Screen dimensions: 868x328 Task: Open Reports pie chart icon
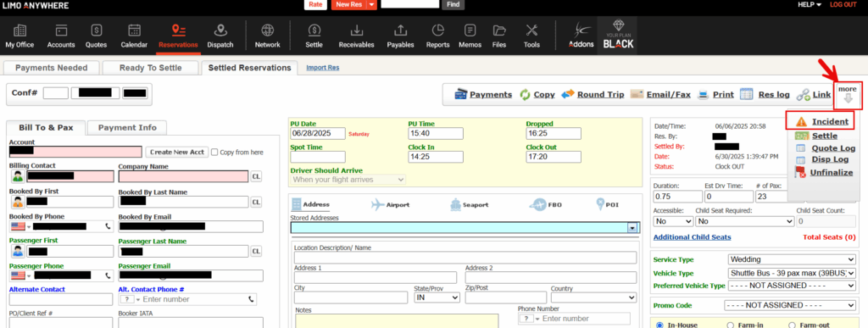click(438, 36)
